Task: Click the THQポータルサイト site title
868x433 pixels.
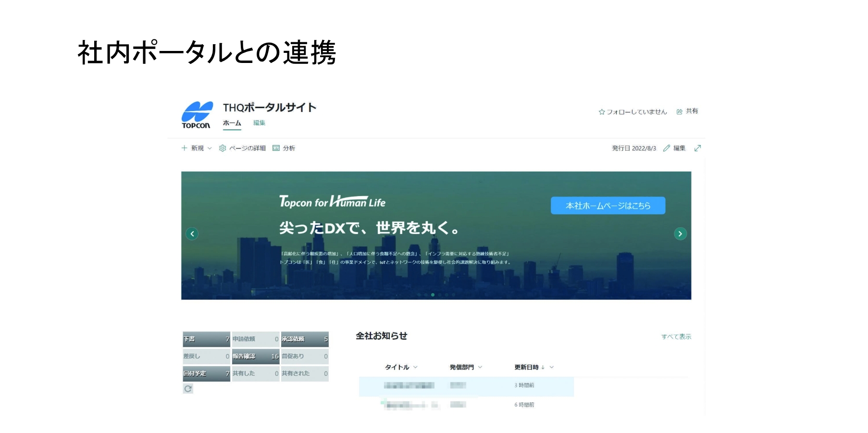Action: tap(270, 108)
